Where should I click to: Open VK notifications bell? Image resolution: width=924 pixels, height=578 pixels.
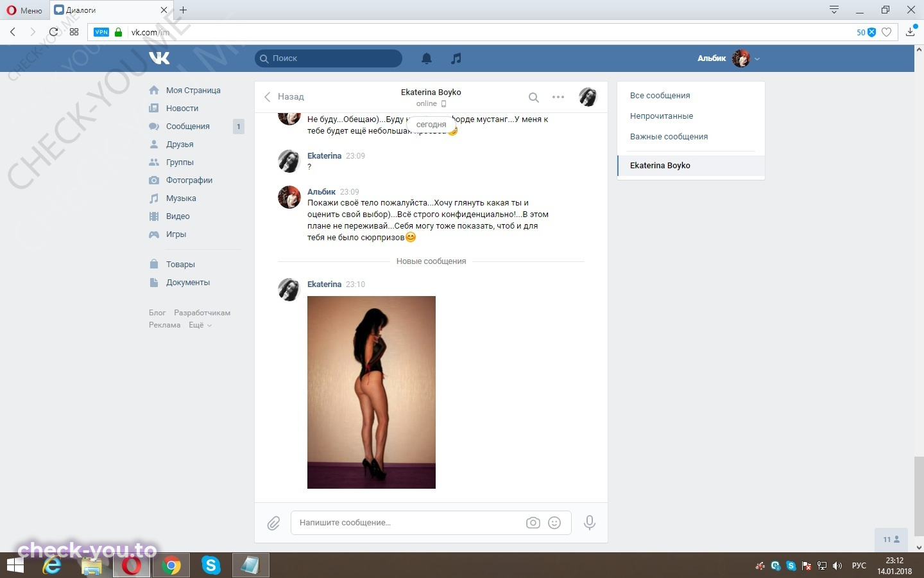[x=427, y=58]
